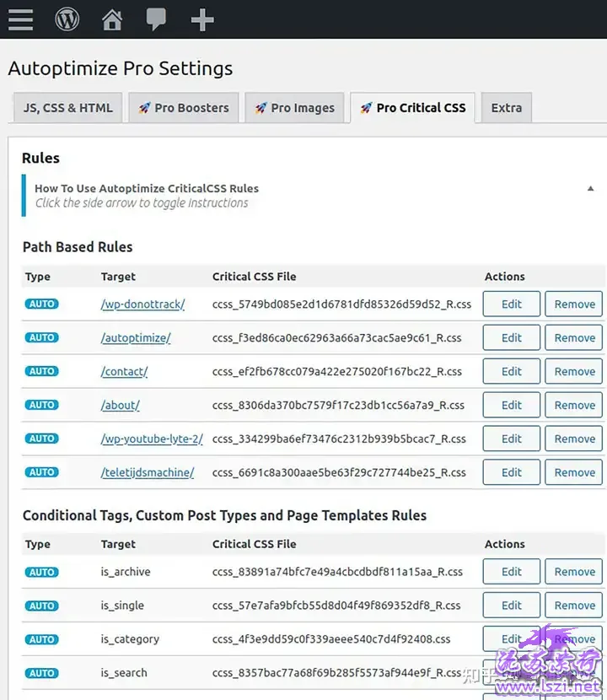Remove the is_single rule
This screenshot has height=700, width=607.
[x=574, y=606]
